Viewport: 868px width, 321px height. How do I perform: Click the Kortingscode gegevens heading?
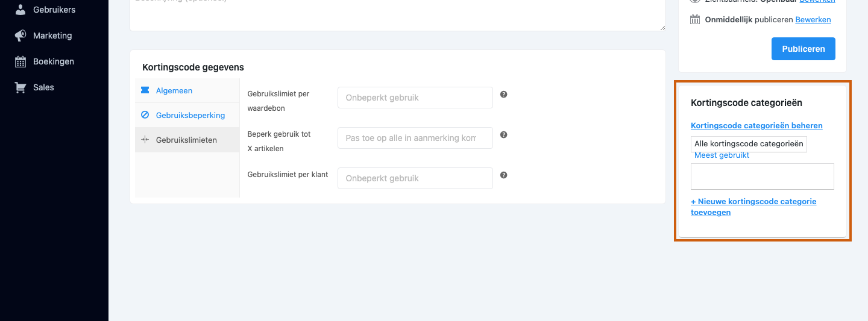[193, 67]
